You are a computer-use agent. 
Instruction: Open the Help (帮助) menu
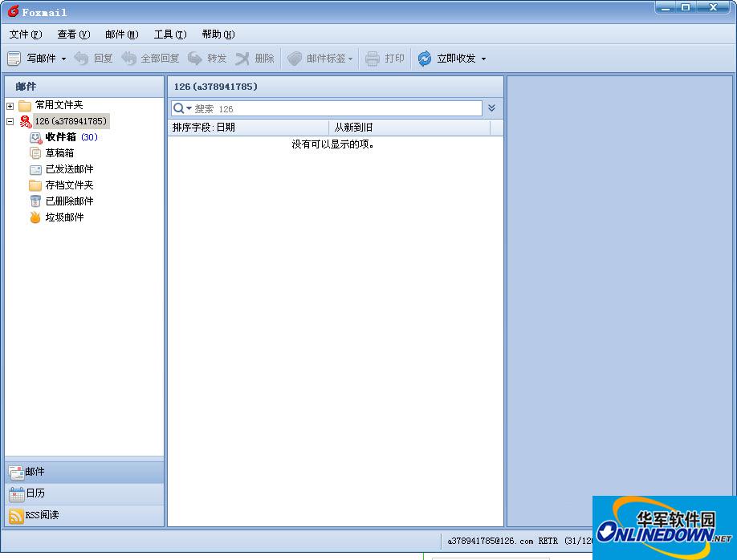click(218, 34)
